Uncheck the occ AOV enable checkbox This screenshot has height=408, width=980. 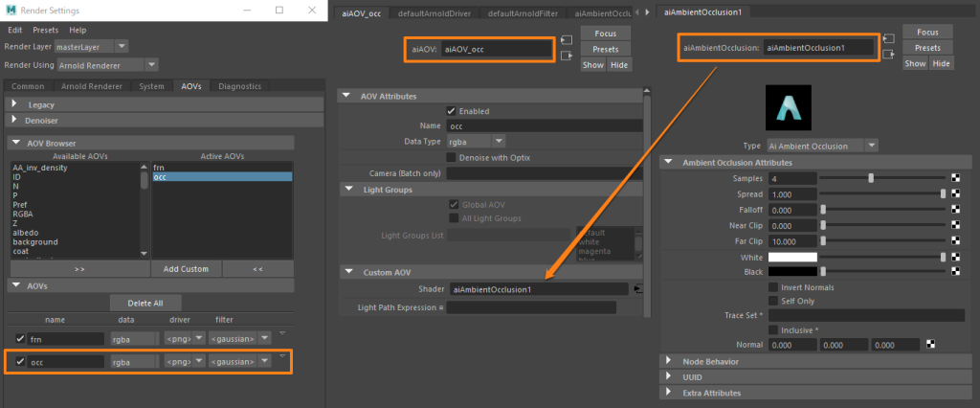(20, 362)
